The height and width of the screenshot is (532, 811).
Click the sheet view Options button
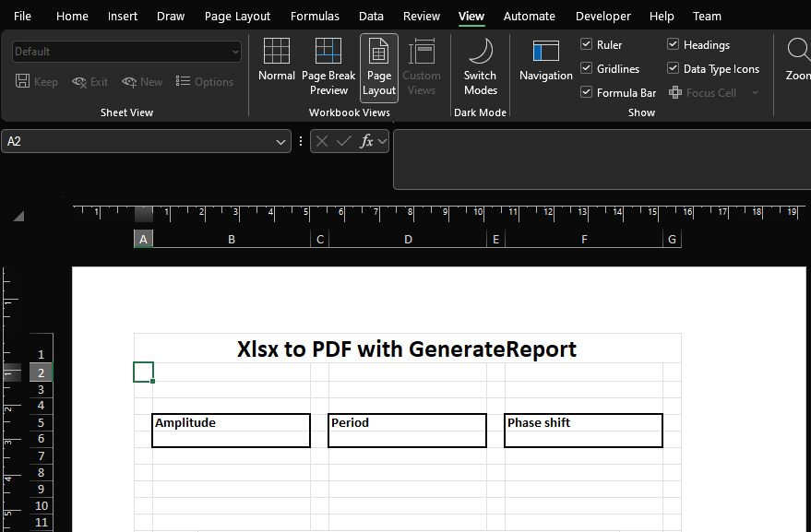tap(205, 81)
